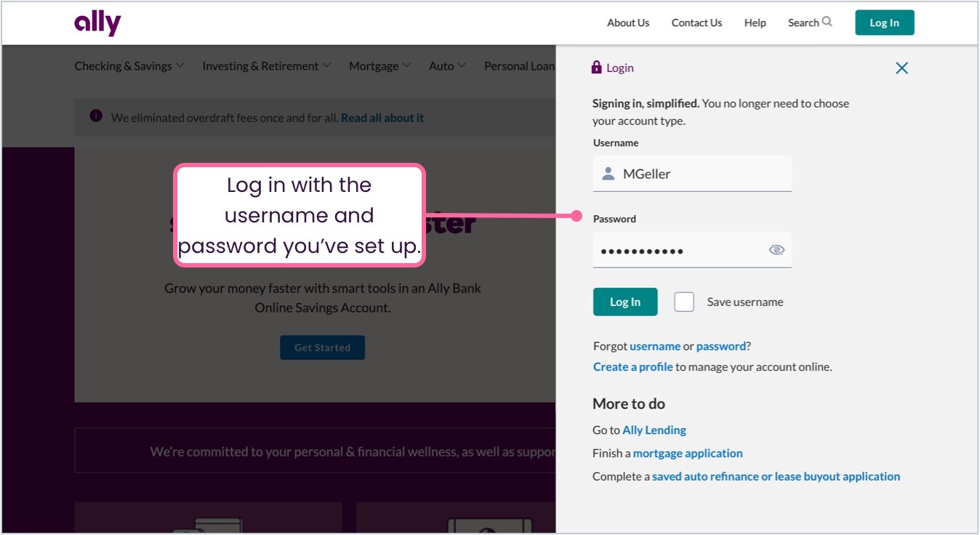Click the Get Started button

[x=322, y=347]
